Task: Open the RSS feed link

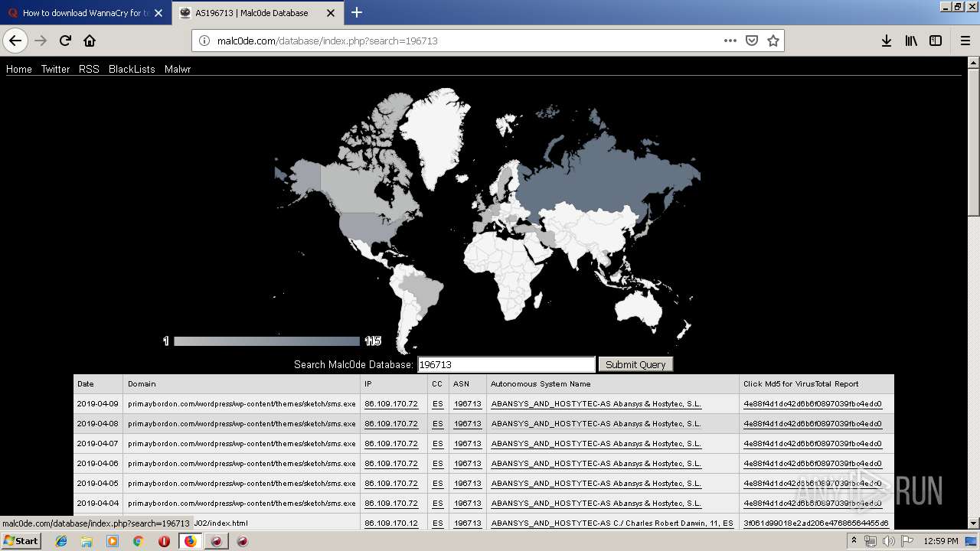Action: 89,69
